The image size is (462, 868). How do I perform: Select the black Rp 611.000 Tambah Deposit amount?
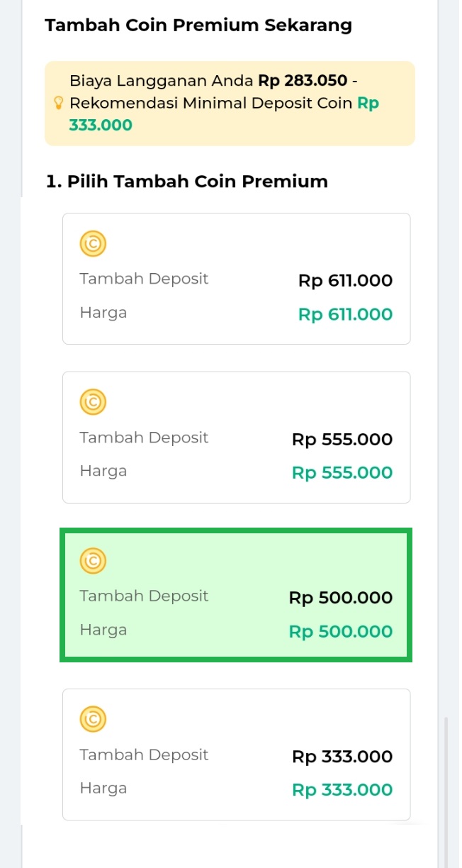345,281
